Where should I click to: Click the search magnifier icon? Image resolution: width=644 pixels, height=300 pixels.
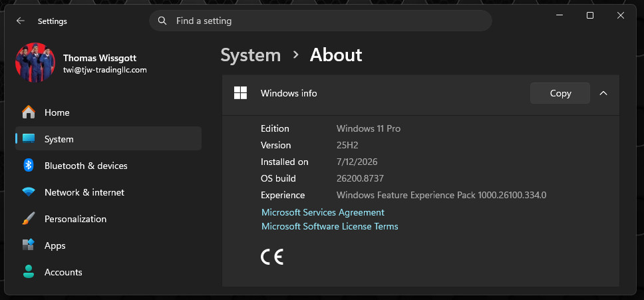tap(162, 21)
